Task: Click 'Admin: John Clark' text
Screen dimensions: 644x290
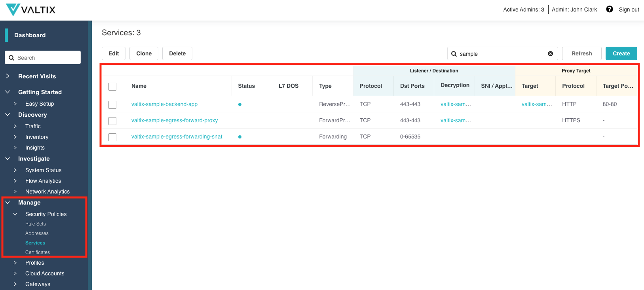Action: (x=574, y=9)
